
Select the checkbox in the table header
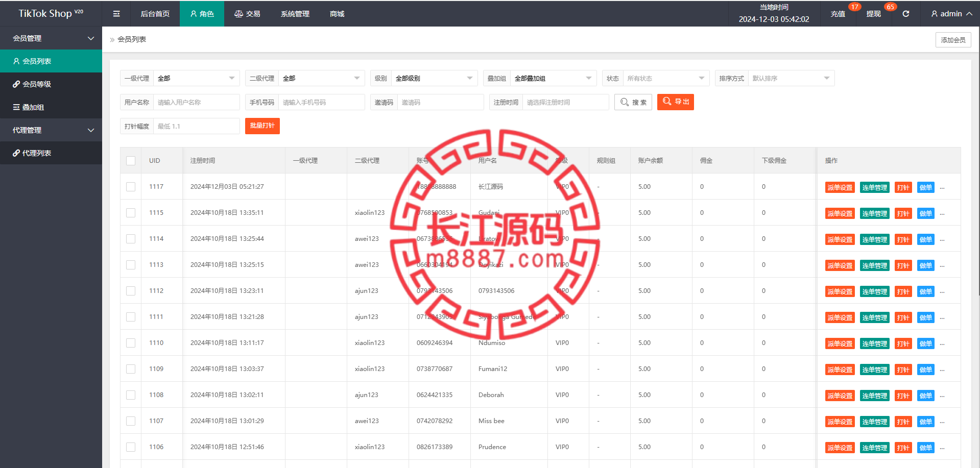point(131,161)
